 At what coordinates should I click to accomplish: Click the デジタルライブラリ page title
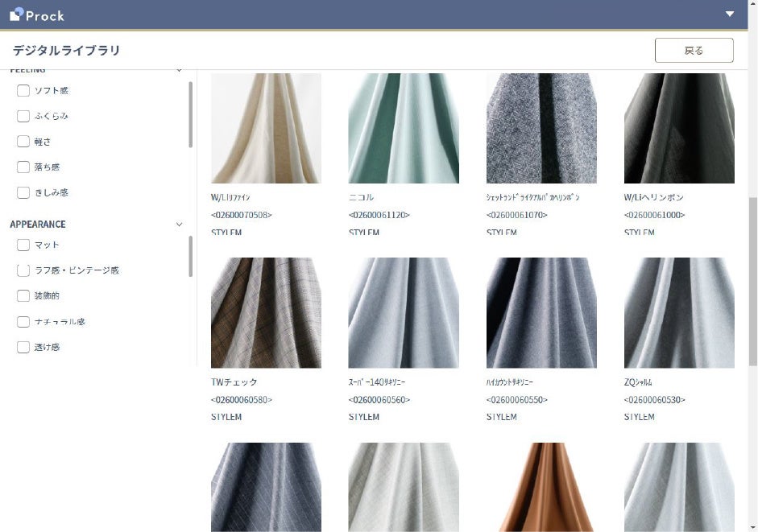click(x=66, y=50)
